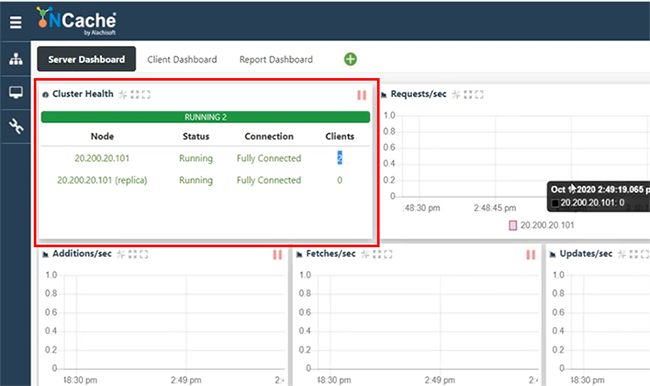
Task: Click the Updates/sec middle resize icon
Action: click(633, 254)
